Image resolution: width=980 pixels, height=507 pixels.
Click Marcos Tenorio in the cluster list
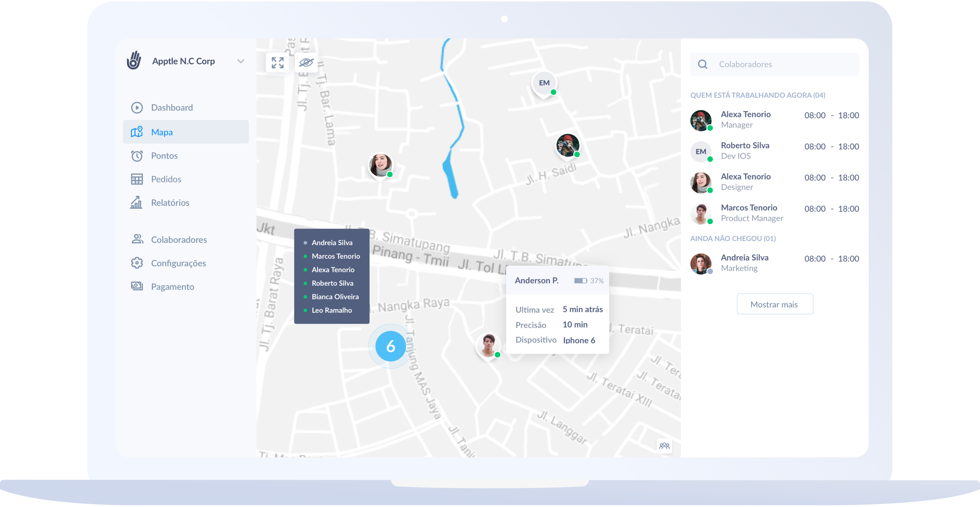tap(336, 257)
